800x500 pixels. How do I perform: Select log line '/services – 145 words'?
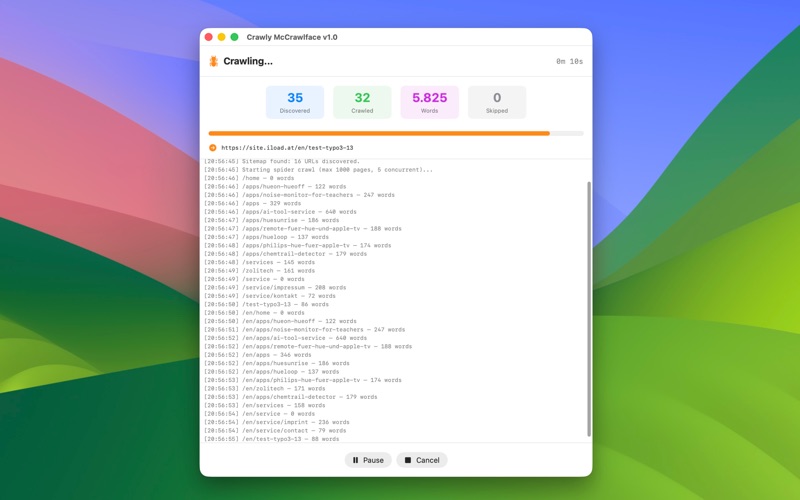(259, 262)
